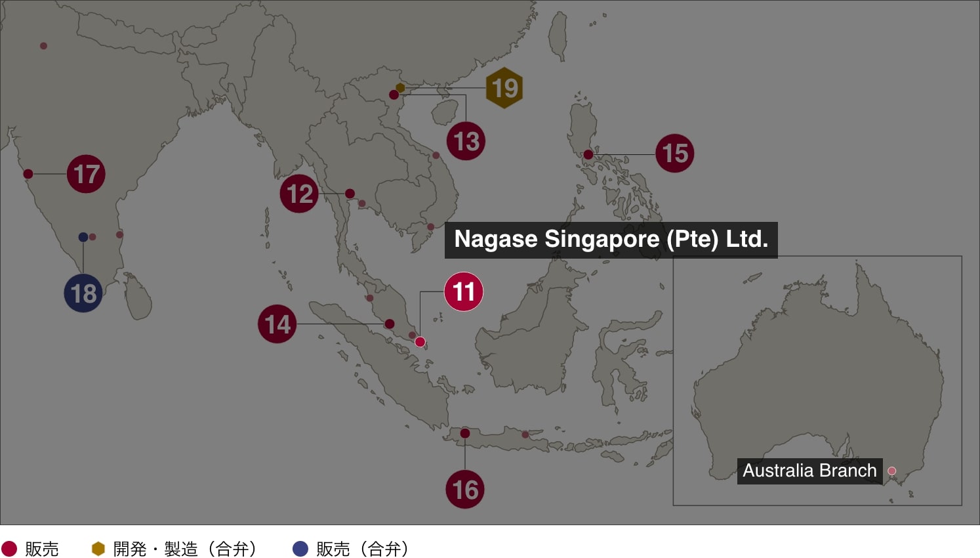This screenshot has width=980, height=558.
Task: Click the 販売（合弁） legend text
Action: point(363,548)
